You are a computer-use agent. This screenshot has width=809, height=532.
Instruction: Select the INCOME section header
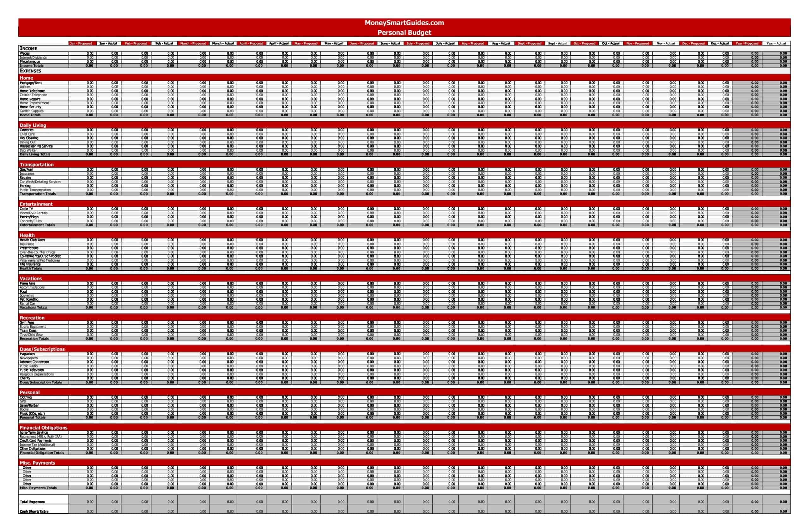[x=28, y=49]
